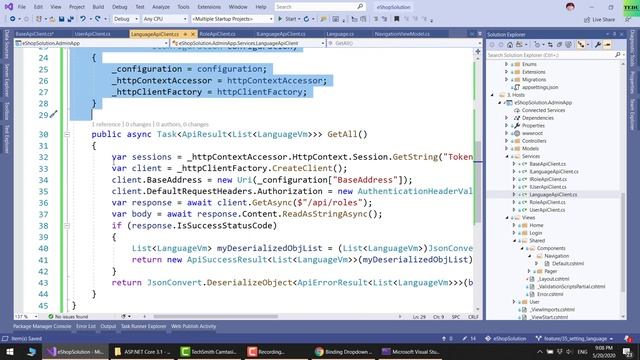Switch to RoleApiClient.cs tab
Image resolution: width=640 pixels, height=360 pixels.
point(217,34)
